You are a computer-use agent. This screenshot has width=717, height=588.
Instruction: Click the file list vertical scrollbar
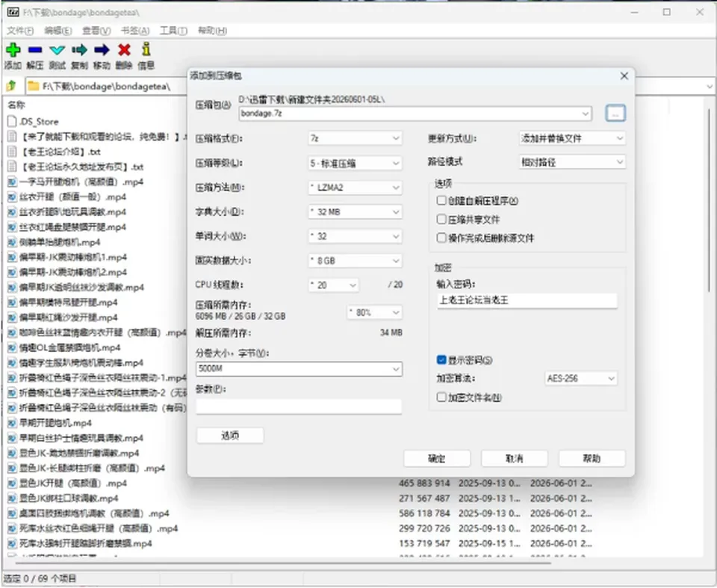710,200
